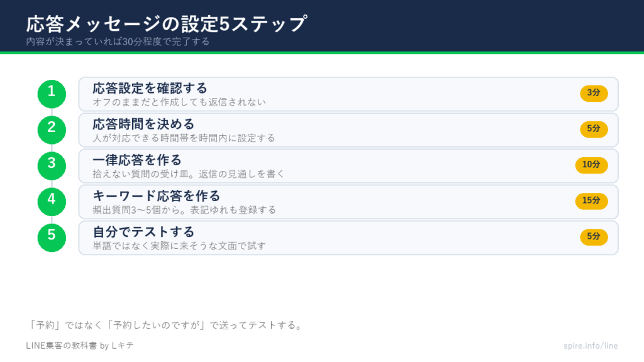This screenshot has height=362, width=644.
Task: Click the note text about 予約したいのですが
Action: pos(165,325)
